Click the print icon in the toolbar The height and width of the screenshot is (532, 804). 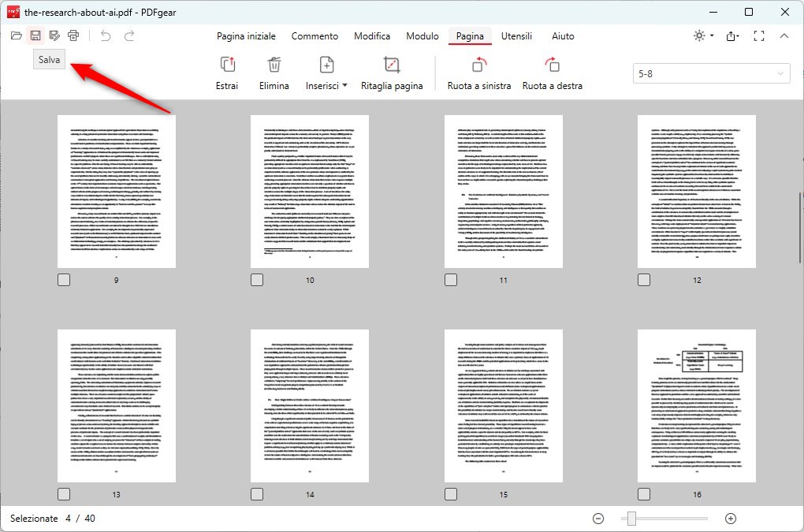point(73,35)
